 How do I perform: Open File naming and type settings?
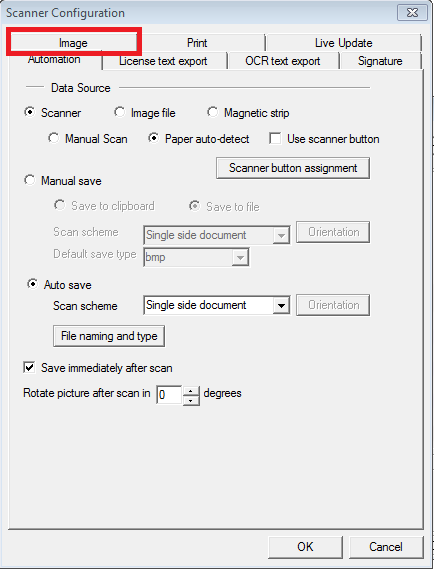pos(109,336)
